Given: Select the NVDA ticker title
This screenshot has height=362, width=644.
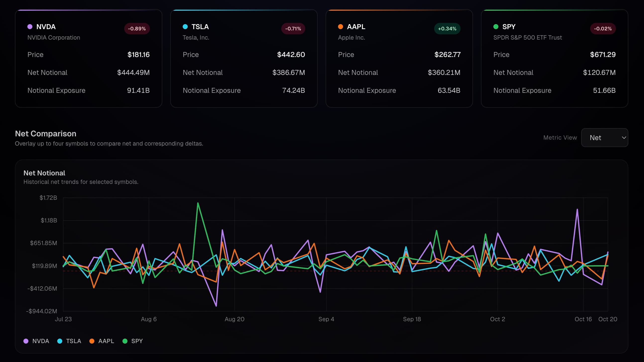Looking at the screenshot, I should pyautogui.click(x=46, y=27).
